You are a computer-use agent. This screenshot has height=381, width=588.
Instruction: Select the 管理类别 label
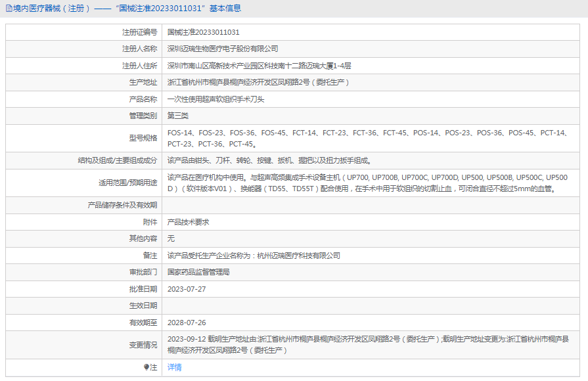143,116
